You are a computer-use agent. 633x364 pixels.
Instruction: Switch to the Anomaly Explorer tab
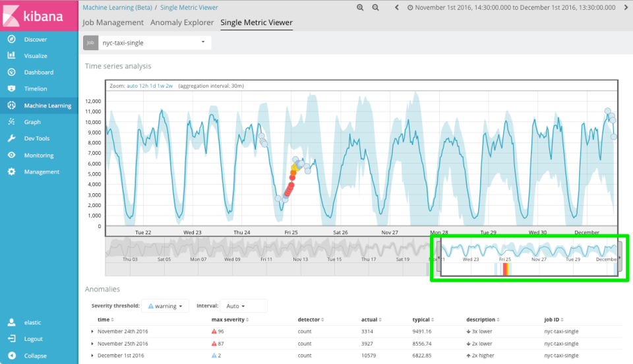182,22
